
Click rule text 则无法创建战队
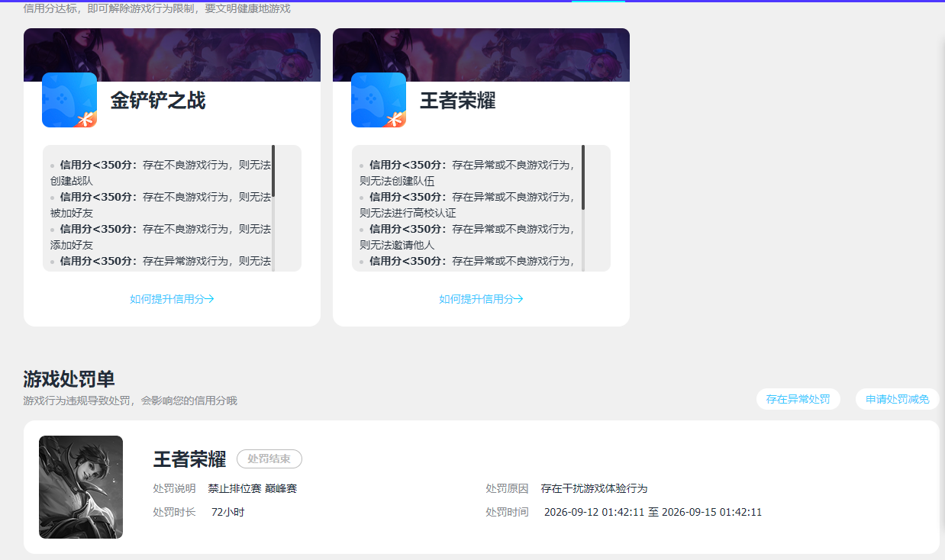160,172
